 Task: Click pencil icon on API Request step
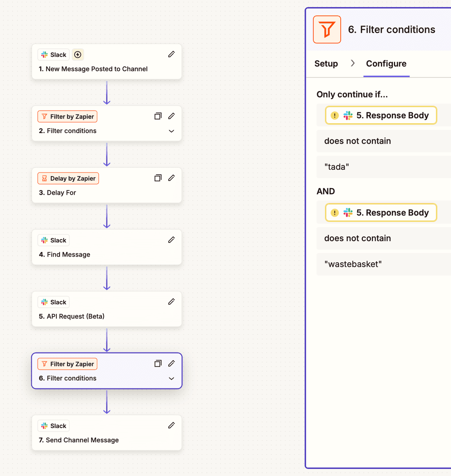(172, 302)
